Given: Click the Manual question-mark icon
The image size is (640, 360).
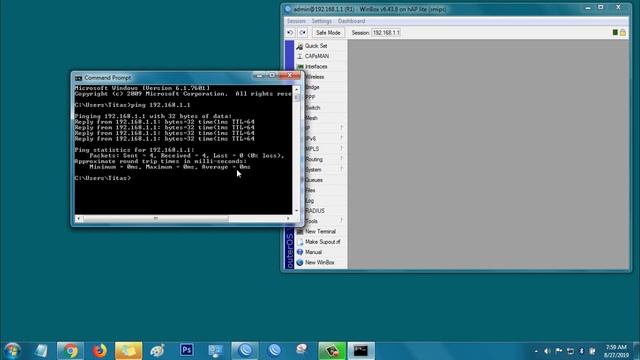Looking at the screenshot, I should pyautogui.click(x=300, y=252).
